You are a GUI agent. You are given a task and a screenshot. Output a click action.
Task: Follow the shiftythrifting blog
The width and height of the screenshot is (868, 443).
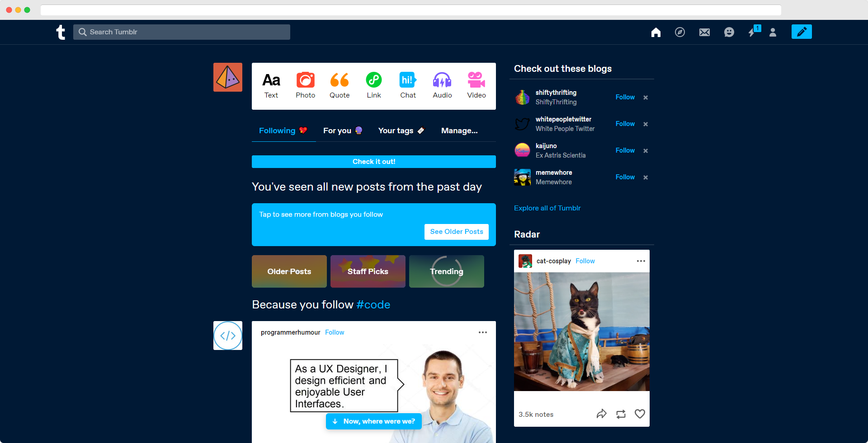click(625, 97)
